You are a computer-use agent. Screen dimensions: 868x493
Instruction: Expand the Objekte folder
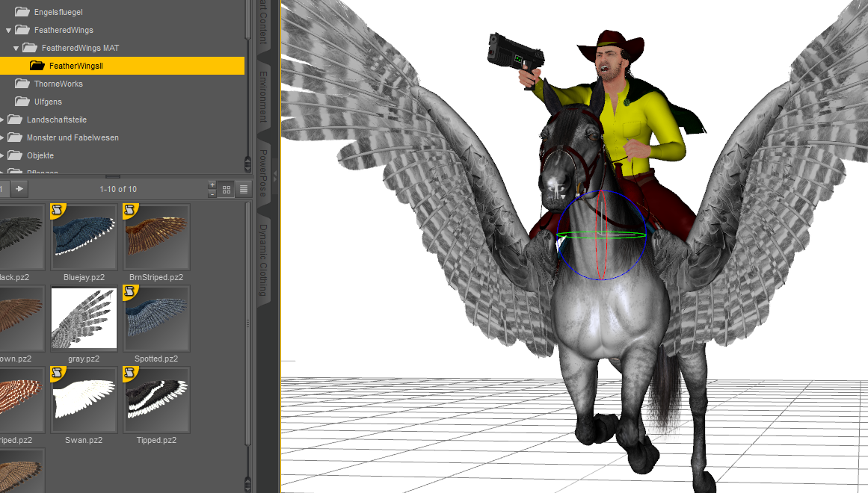(2, 155)
